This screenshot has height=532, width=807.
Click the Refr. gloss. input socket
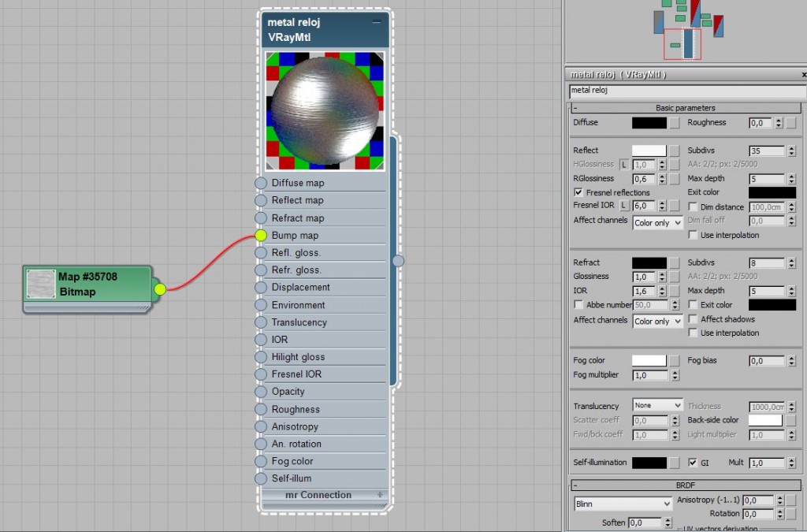pos(261,270)
